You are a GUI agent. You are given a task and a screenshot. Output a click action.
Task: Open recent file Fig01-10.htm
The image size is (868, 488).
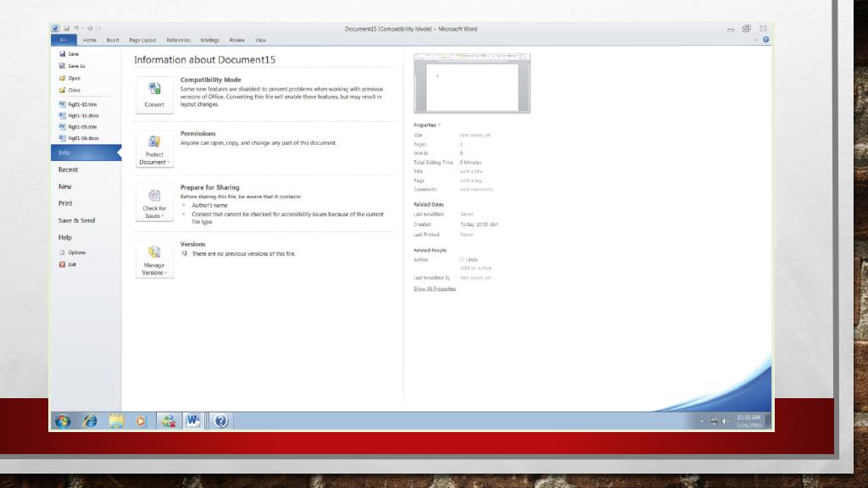pos(78,104)
